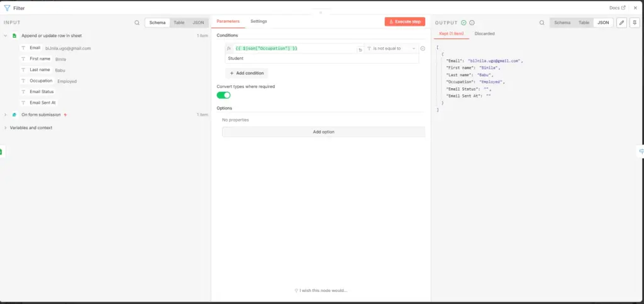Expand the On form submission section

[x=6, y=115]
